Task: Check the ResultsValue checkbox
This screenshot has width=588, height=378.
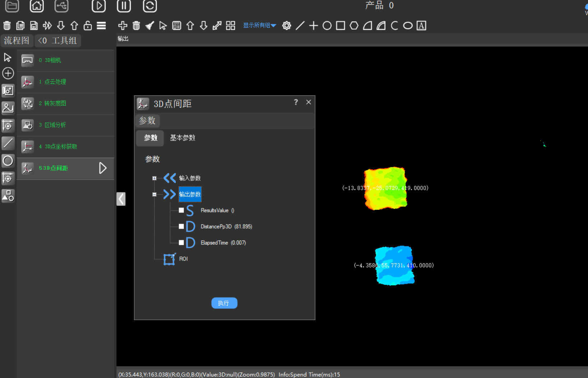Action: point(181,210)
